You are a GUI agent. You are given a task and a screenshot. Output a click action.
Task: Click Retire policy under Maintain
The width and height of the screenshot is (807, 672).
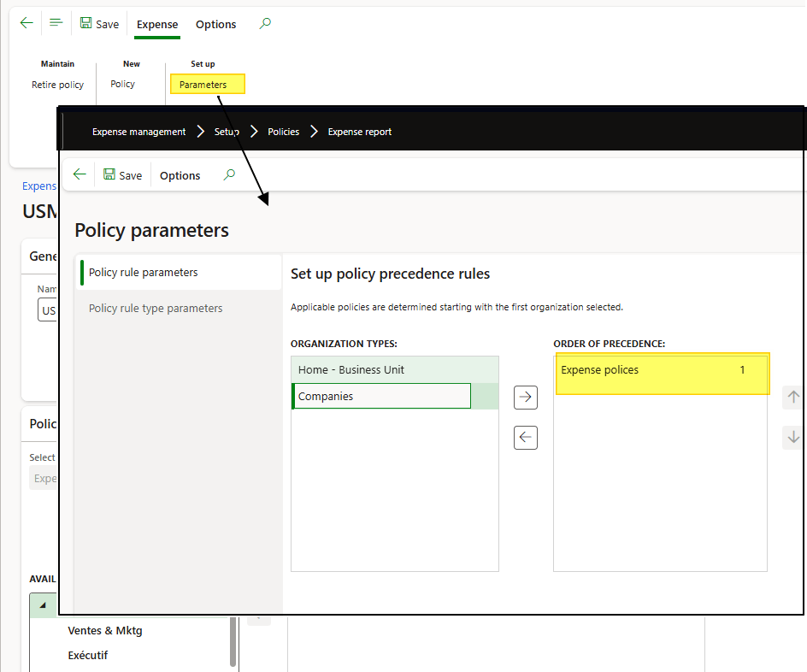(x=58, y=85)
